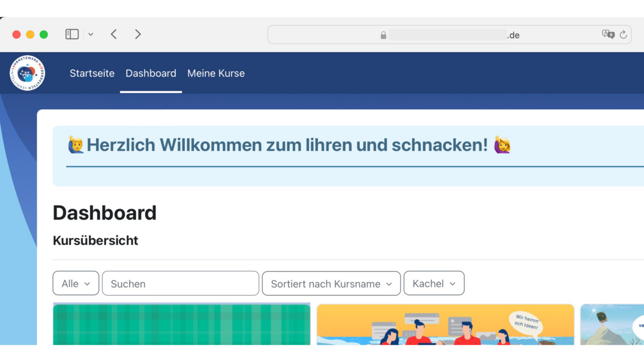Go back using the browser arrow
Image resolution: width=644 pixels, height=362 pixels.
point(114,34)
